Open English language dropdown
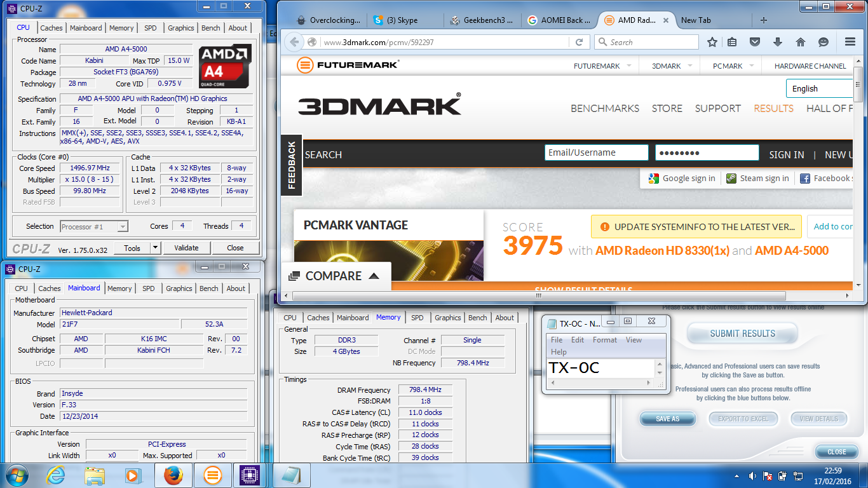Screen dimensions: 868x488 pyautogui.click(x=820, y=88)
